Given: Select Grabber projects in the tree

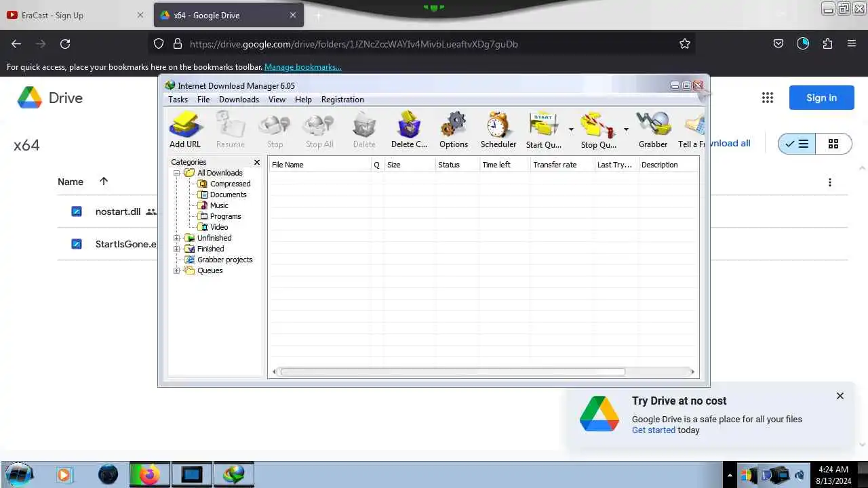Looking at the screenshot, I should 224,260.
